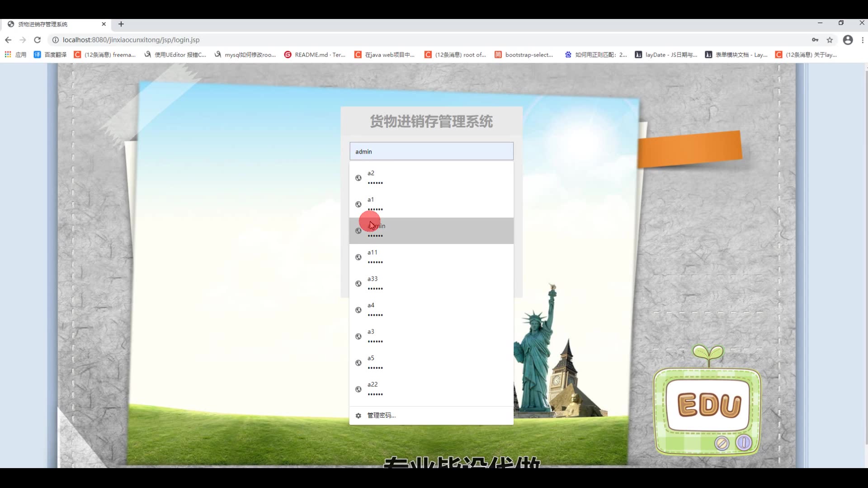Click the username field containing admin
Viewport: 868px width, 488px height.
(431, 151)
